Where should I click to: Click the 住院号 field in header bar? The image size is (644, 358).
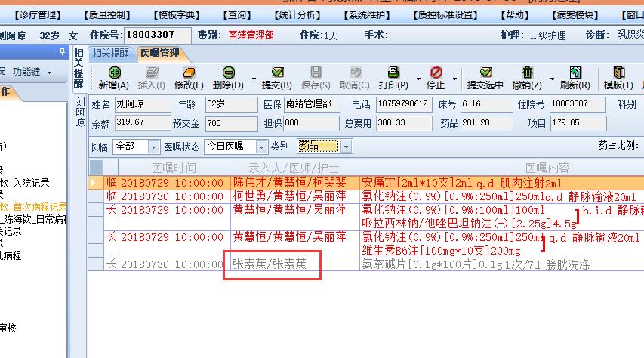158,35
